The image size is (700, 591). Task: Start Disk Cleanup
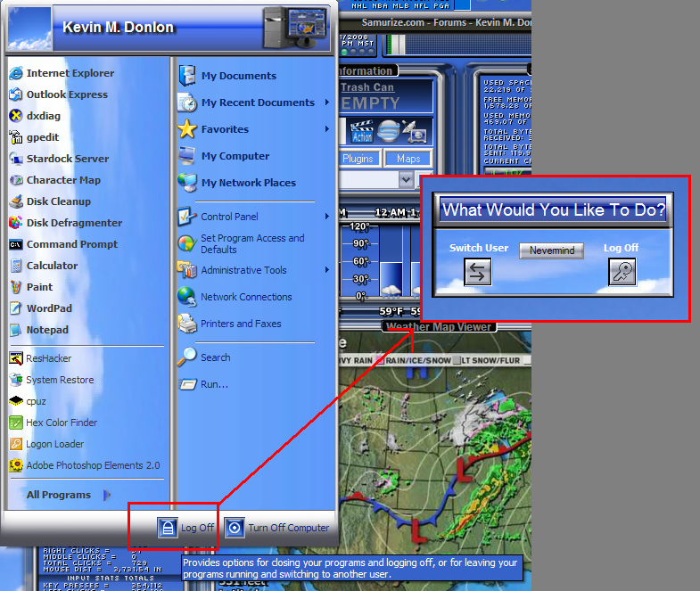(50, 201)
